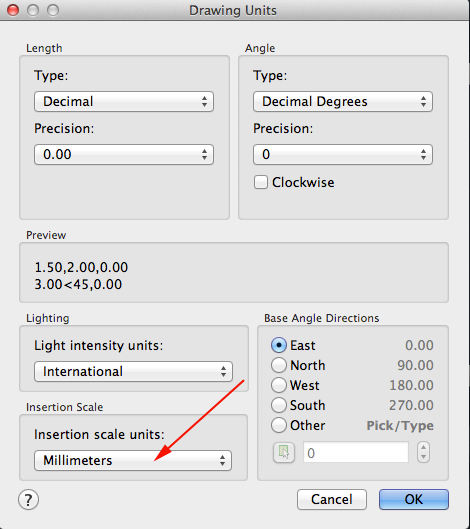470x529 pixels.
Task: Click the Cancel button
Action: (332, 499)
